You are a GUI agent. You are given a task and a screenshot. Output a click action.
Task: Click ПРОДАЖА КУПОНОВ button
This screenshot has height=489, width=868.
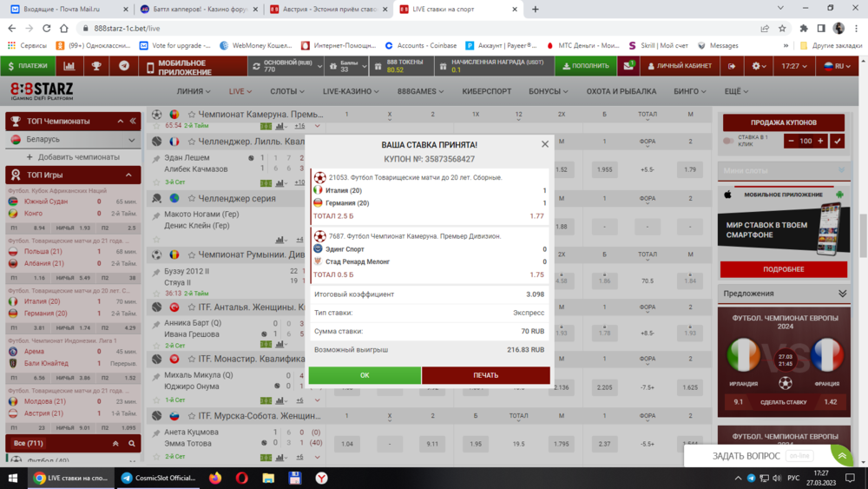point(783,122)
